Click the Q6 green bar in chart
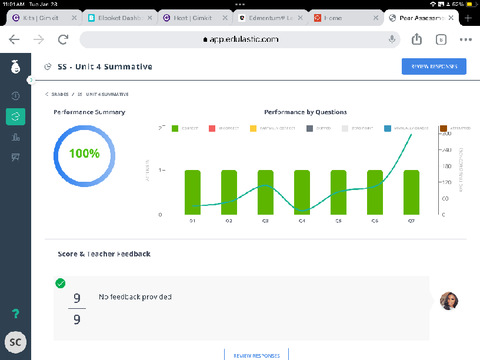480x360 pixels. pos(375,192)
